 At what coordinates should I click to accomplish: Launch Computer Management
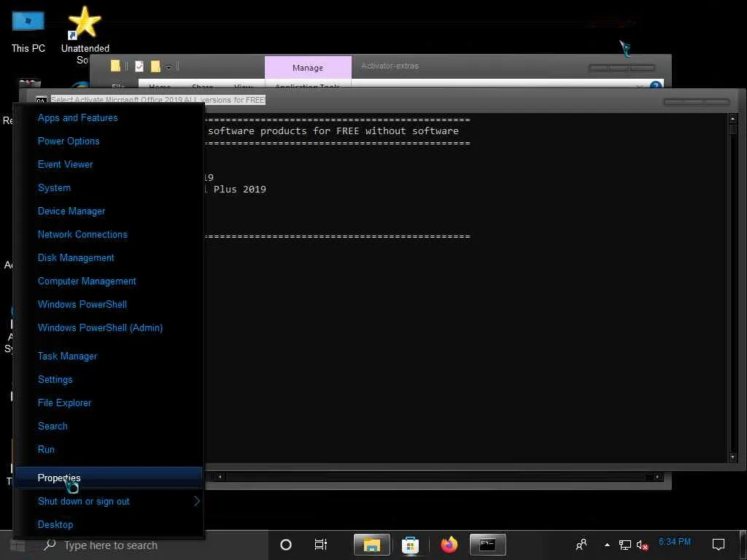pos(87,281)
